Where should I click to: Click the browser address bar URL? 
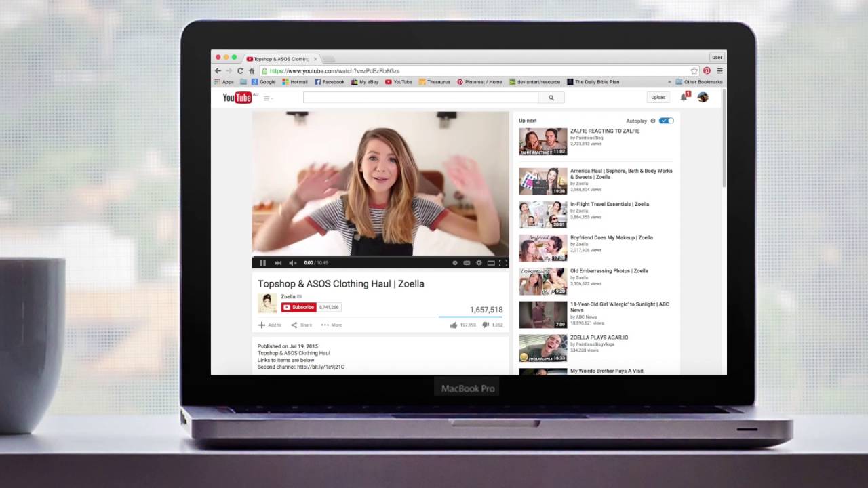(x=334, y=70)
